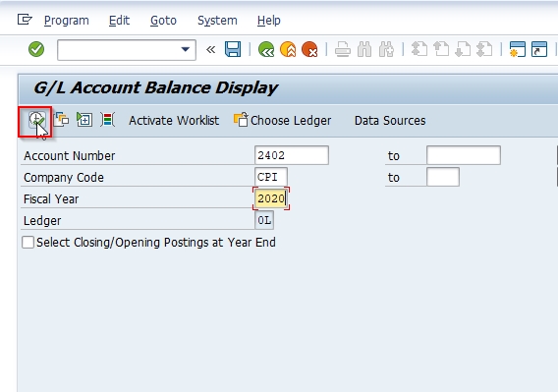The image size is (558, 392).
Task: Tick Select Closing/Opening Postings at Year End
Action: click(28, 243)
